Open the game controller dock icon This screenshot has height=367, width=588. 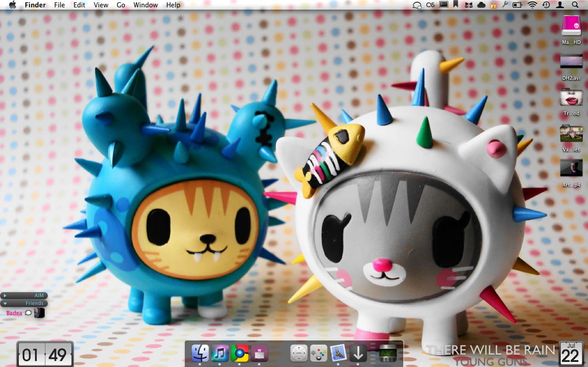click(319, 353)
